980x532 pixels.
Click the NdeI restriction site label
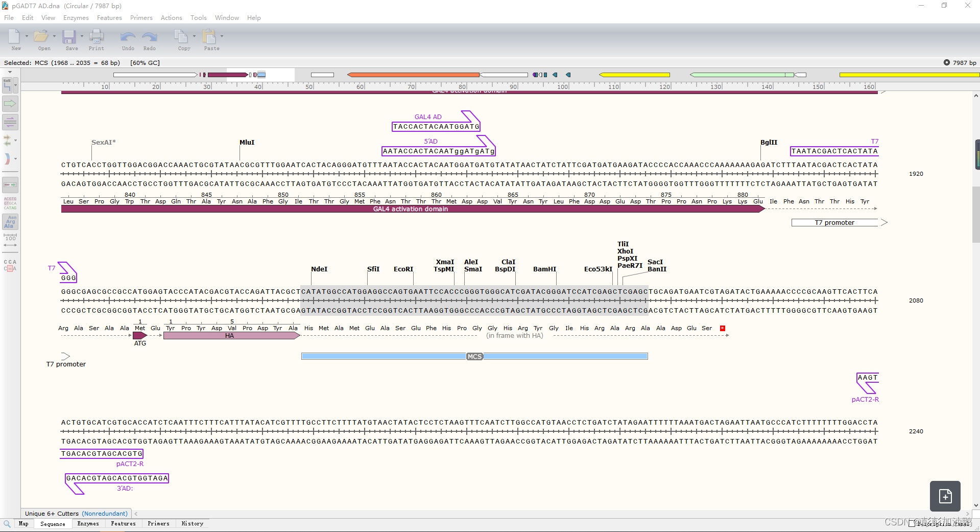tap(319, 269)
